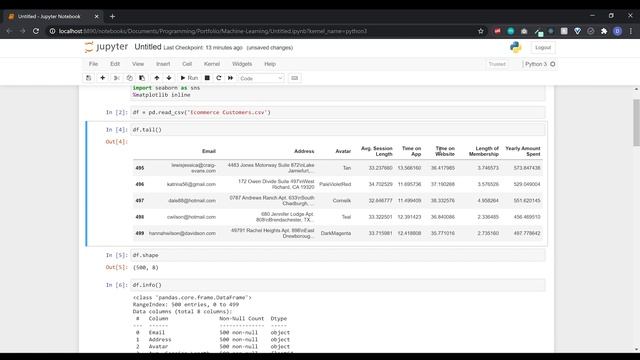Screen dimensions: 640x360
Task: Open the browser profile avatar
Action: click(x=618, y=31)
